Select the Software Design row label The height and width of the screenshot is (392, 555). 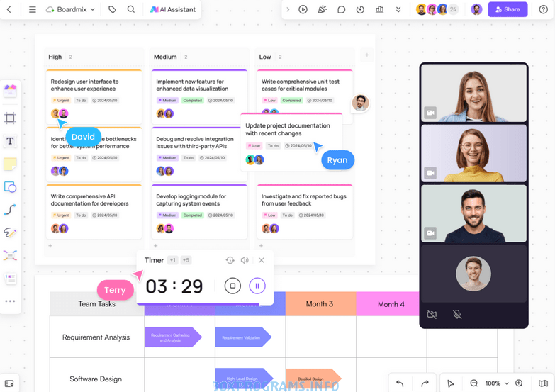96,379
